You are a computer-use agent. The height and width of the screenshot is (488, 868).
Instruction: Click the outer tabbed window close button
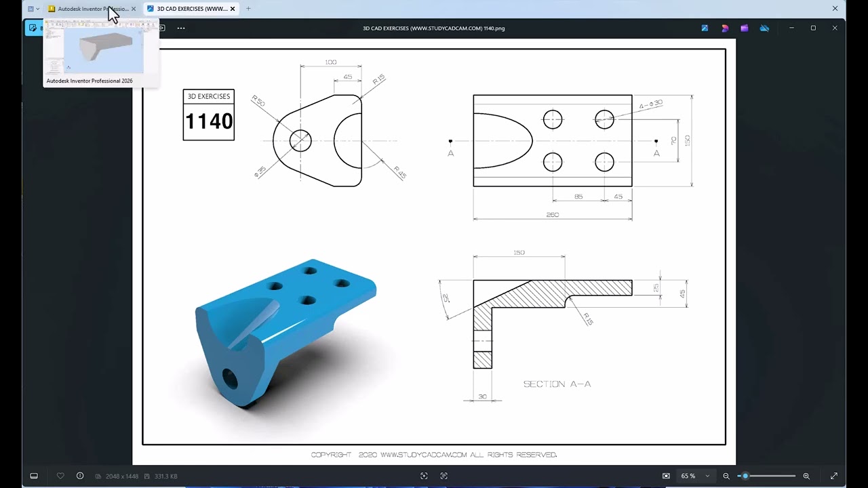[x=835, y=9]
